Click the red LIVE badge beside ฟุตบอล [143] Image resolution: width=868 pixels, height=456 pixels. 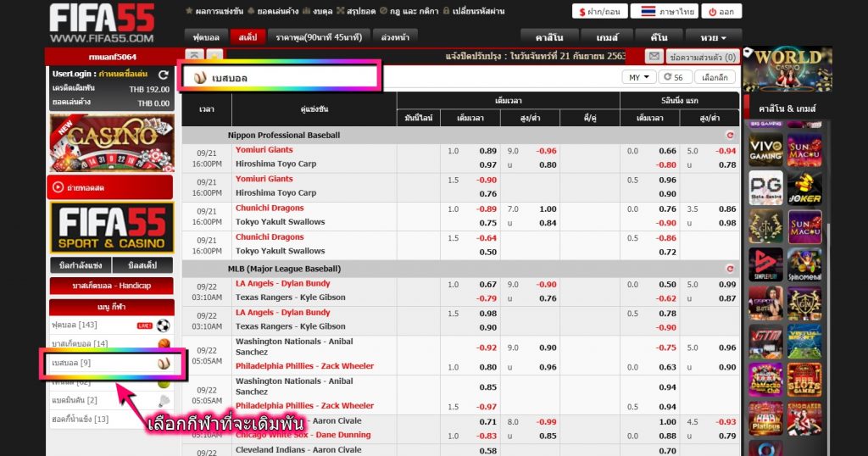144,325
